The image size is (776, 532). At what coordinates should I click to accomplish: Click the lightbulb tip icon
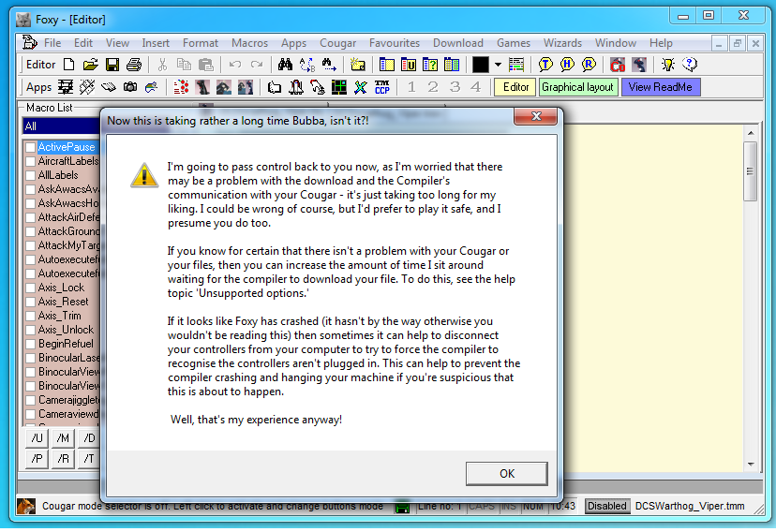668,65
